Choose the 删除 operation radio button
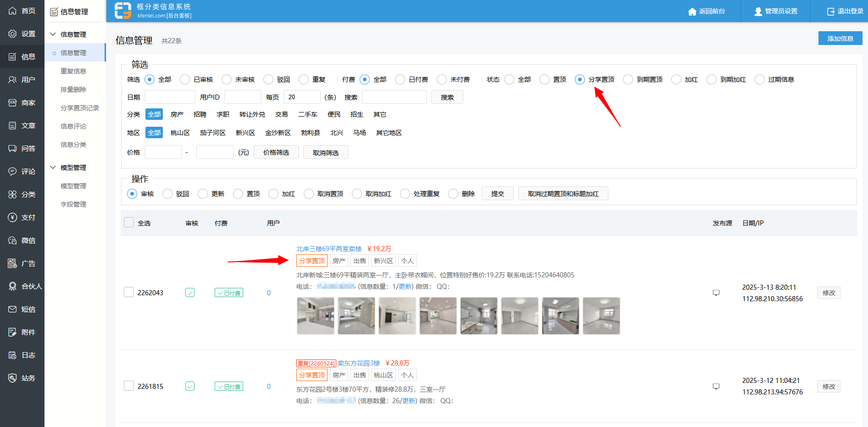This screenshot has width=868, height=427. click(x=453, y=194)
